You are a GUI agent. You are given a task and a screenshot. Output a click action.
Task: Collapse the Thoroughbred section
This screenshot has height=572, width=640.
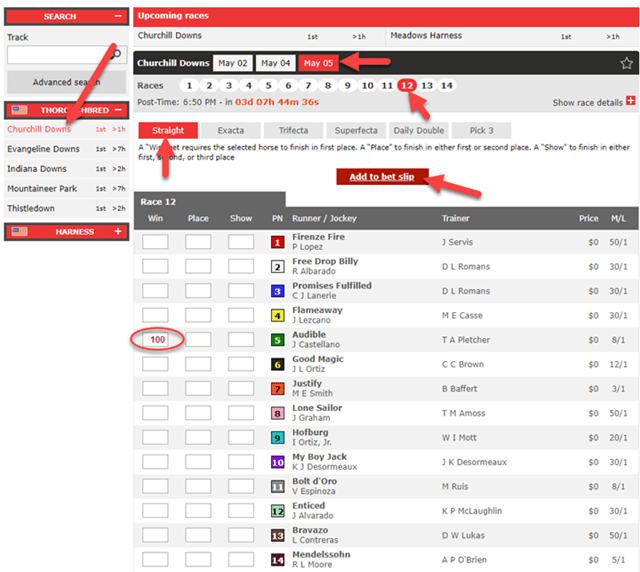point(118,110)
